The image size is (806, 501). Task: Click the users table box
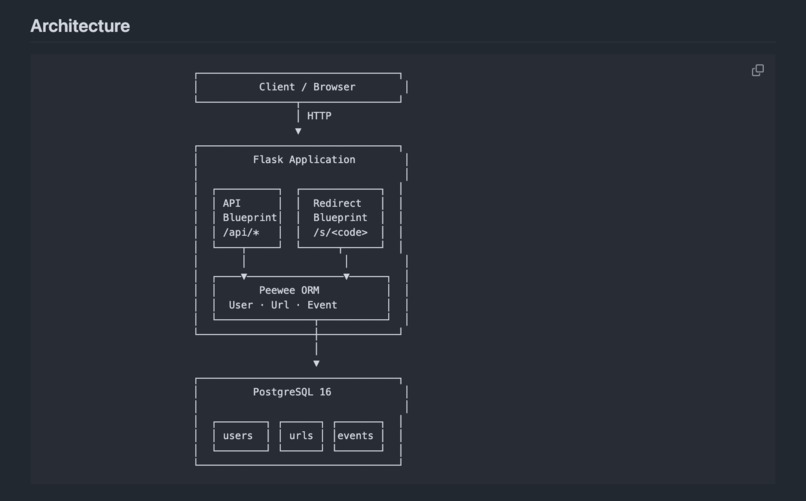pyautogui.click(x=241, y=436)
